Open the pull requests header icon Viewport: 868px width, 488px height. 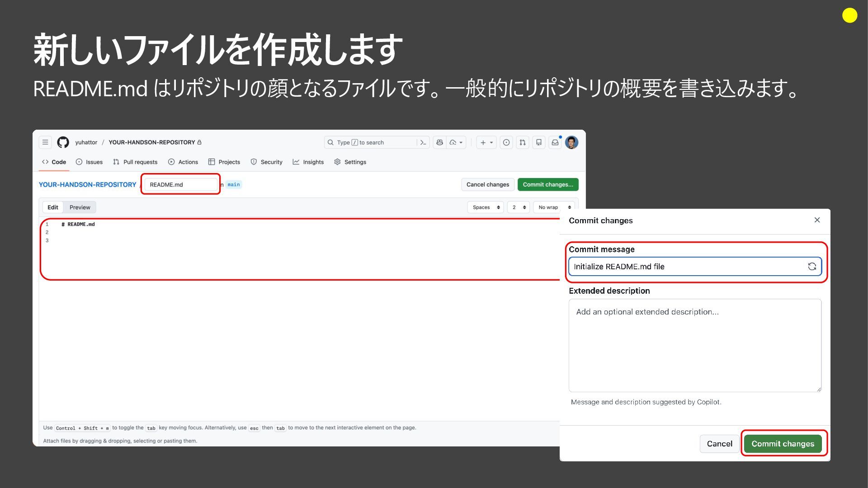[x=523, y=142]
